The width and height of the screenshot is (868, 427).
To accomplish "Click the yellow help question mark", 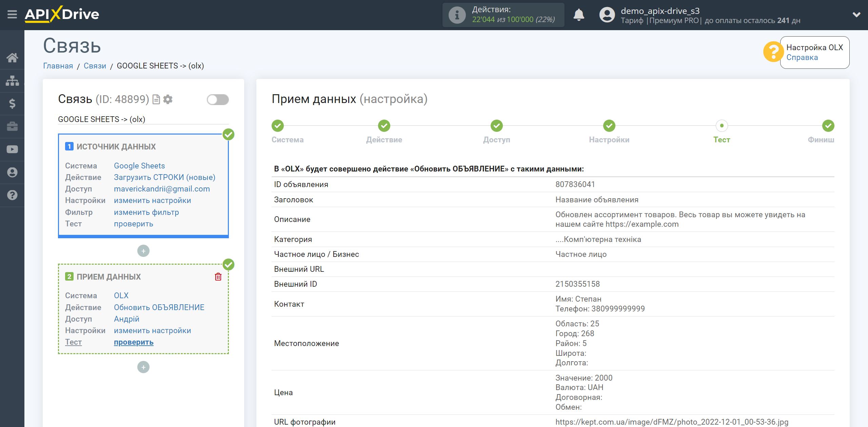I will point(773,52).
